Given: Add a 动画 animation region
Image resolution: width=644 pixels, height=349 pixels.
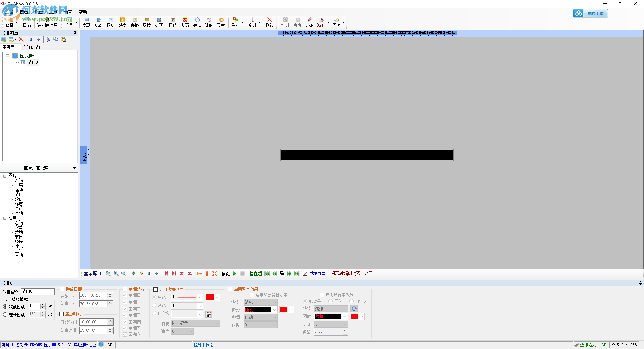Looking at the screenshot, I should coord(159,22).
